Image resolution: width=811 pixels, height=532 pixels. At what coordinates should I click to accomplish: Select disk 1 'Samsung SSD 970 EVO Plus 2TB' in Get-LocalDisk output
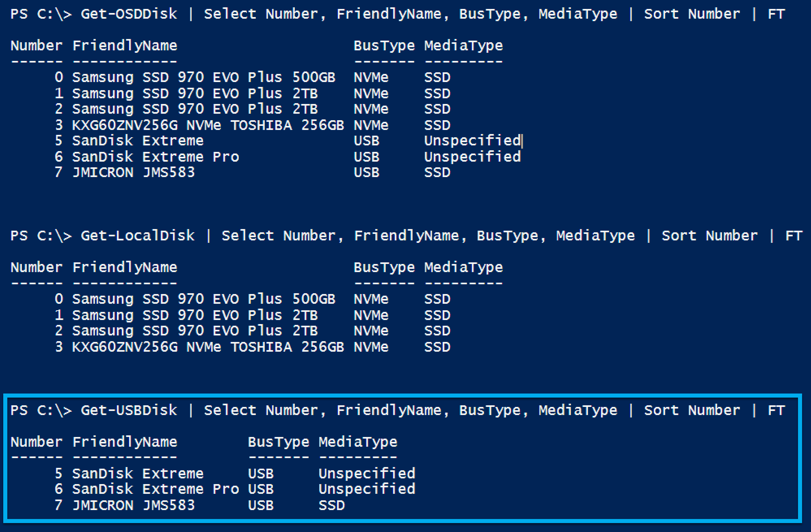pyautogui.click(x=195, y=315)
